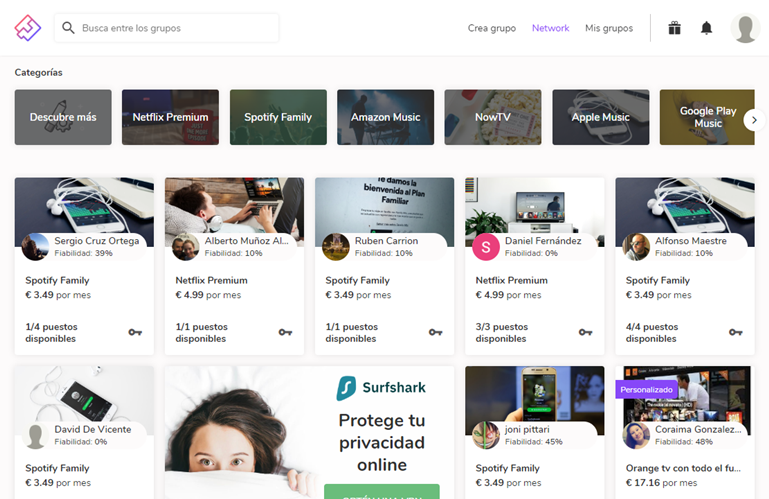Click the purple site logo
The image size is (769, 499).
[x=27, y=28]
